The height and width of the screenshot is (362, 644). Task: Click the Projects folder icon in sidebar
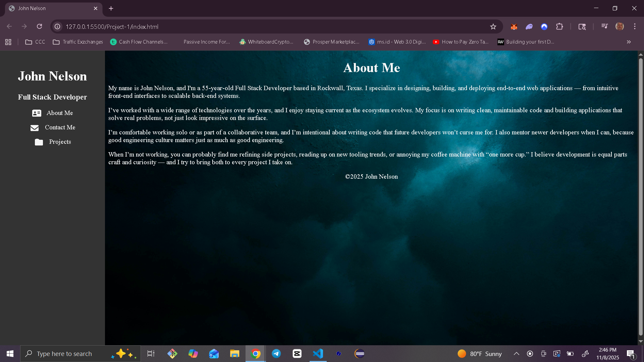tap(39, 142)
